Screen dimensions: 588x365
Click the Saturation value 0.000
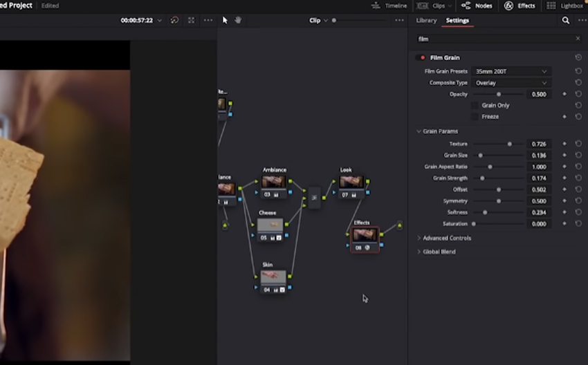click(539, 224)
